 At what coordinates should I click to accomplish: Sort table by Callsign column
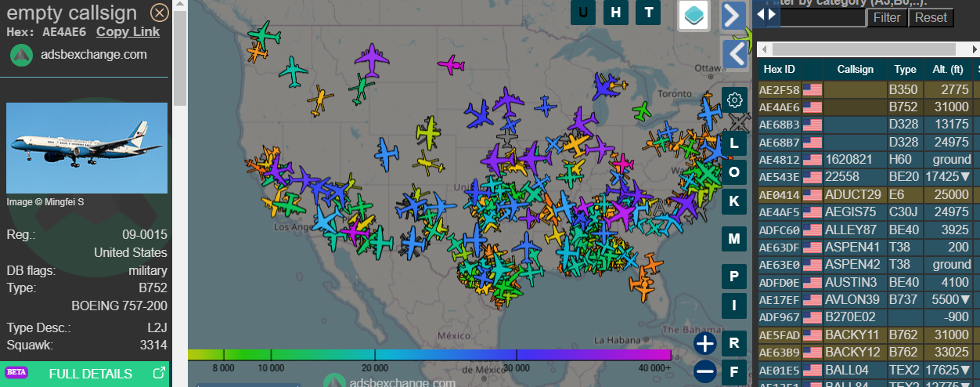856,69
